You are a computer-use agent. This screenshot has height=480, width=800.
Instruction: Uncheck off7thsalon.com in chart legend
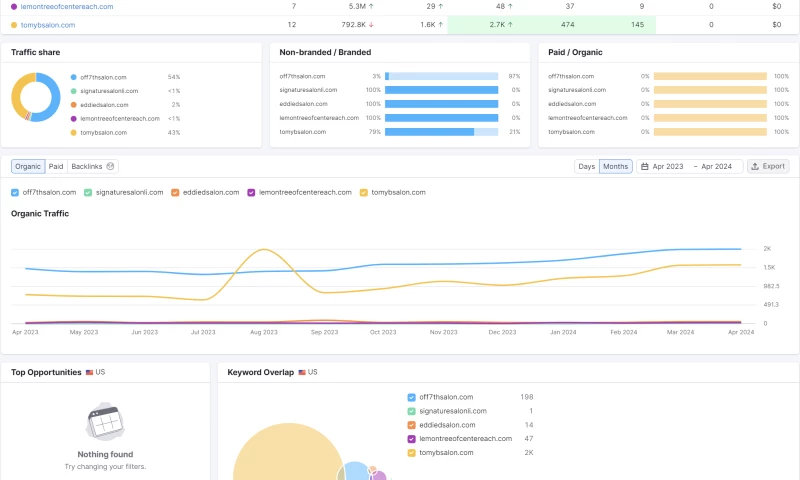pyautogui.click(x=15, y=192)
